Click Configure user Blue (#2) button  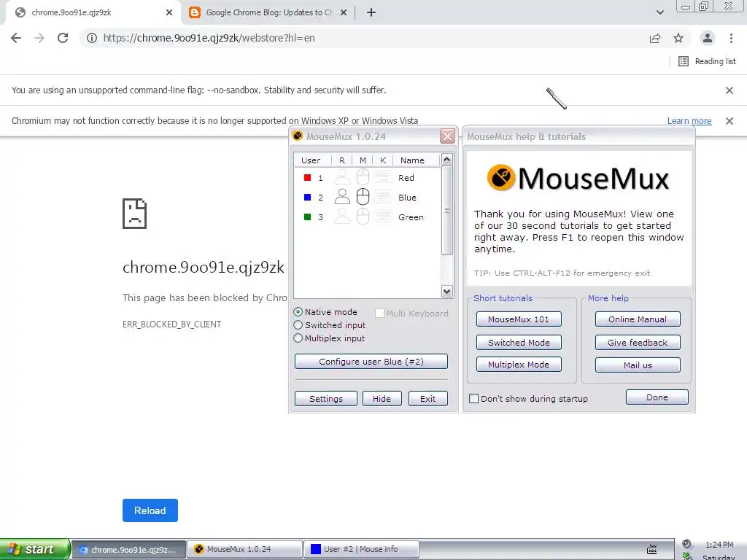(371, 362)
